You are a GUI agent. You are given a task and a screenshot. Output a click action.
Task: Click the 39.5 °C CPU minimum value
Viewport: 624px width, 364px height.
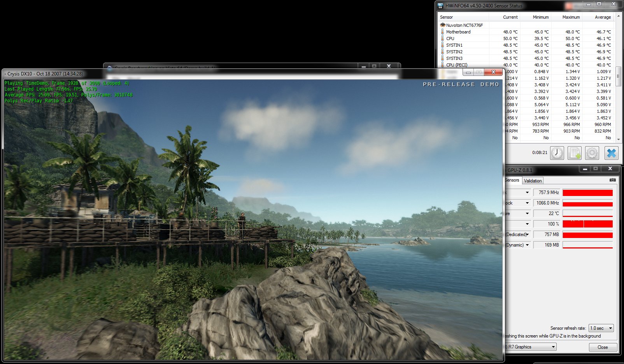pos(542,38)
